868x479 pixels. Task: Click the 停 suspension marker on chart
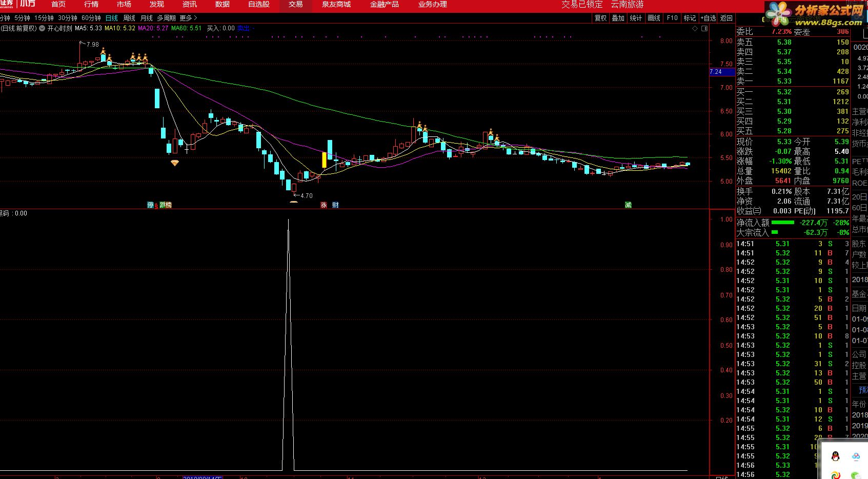click(x=150, y=205)
